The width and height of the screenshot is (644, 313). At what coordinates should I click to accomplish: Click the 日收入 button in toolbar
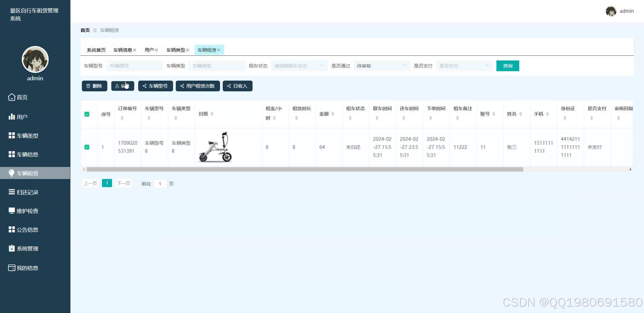point(237,86)
